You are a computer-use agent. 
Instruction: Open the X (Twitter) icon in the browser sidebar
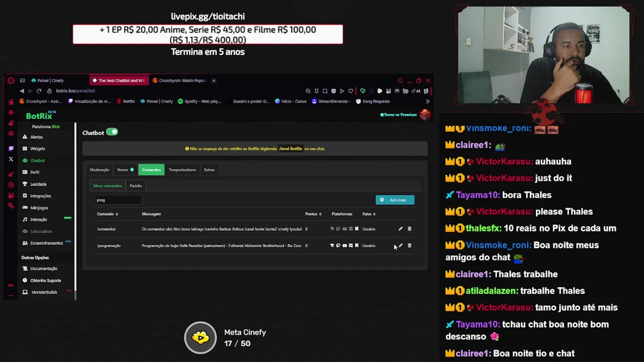click(11, 159)
